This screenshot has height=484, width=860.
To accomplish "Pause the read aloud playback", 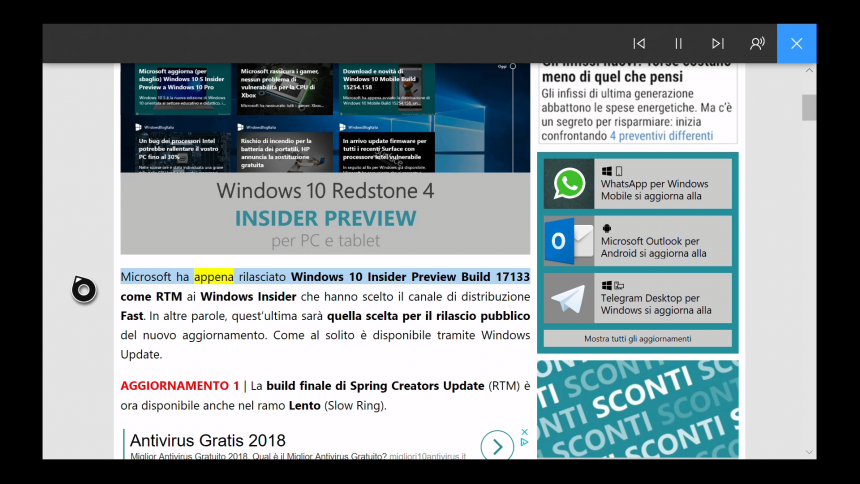I will 678,43.
